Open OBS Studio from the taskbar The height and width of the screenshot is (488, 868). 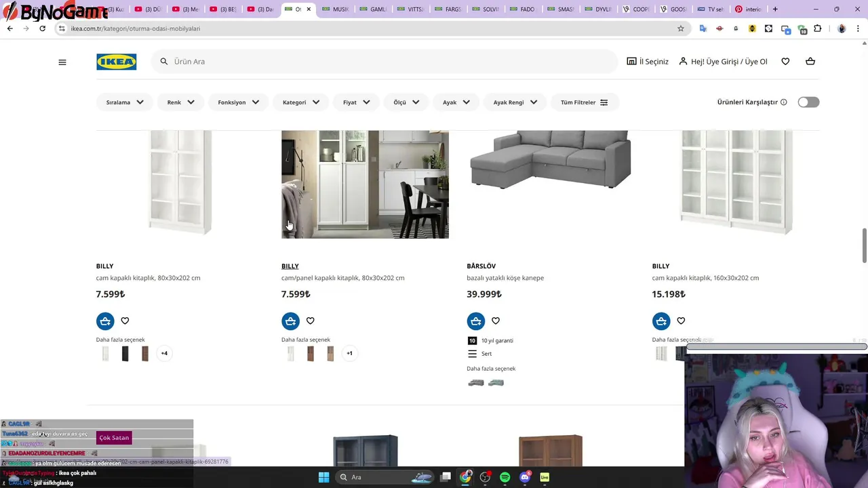click(x=485, y=477)
